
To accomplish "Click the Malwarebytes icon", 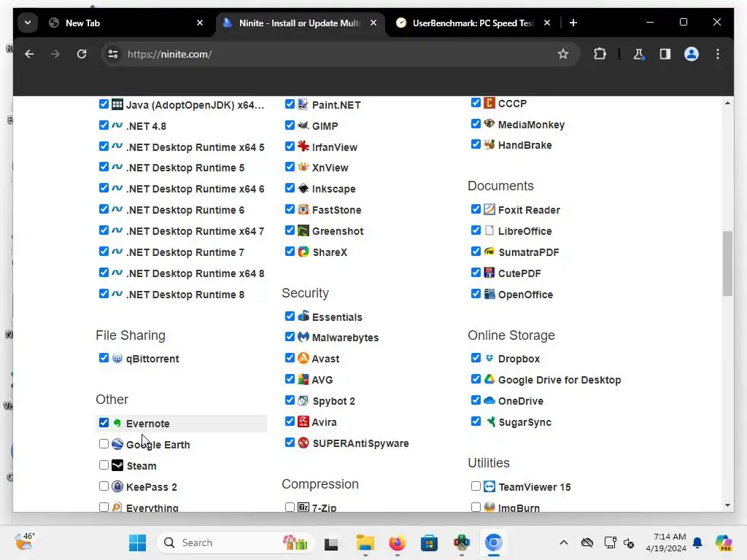I will click(x=303, y=337).
